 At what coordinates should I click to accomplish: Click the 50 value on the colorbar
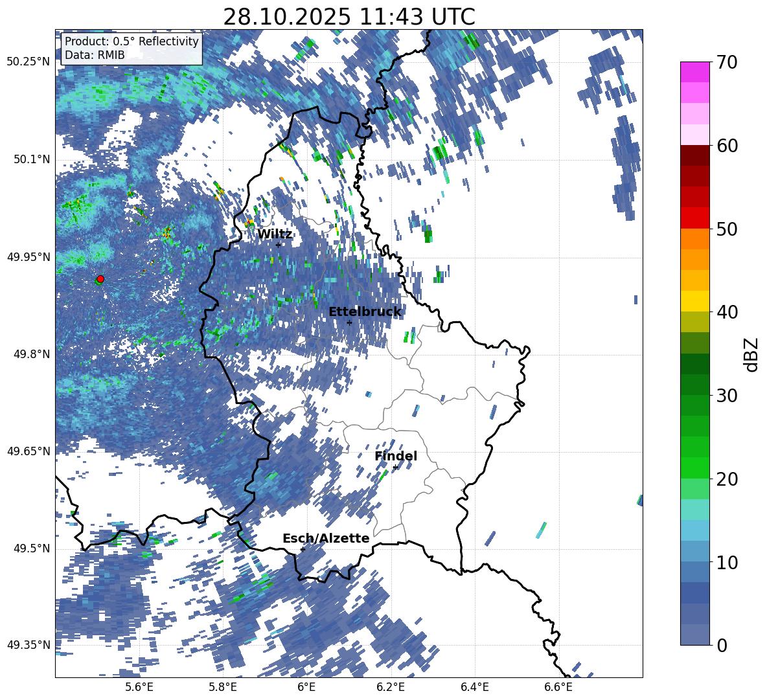coord(727,229)
